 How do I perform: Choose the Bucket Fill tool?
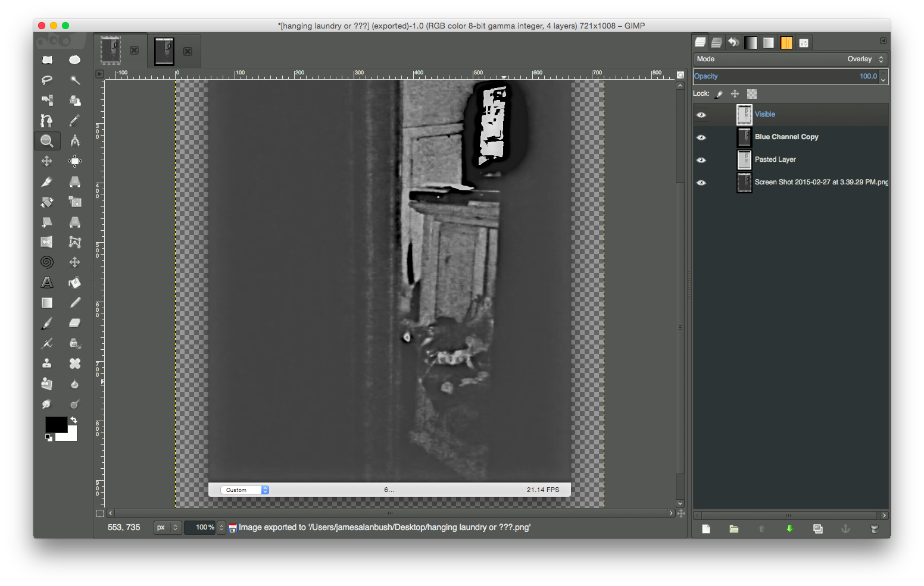pyautogui.click(x=74, y=283)
